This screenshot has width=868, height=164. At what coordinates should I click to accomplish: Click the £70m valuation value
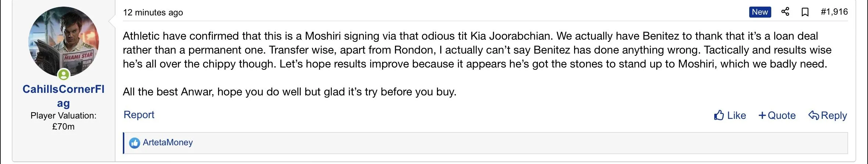tap(63, 127)
